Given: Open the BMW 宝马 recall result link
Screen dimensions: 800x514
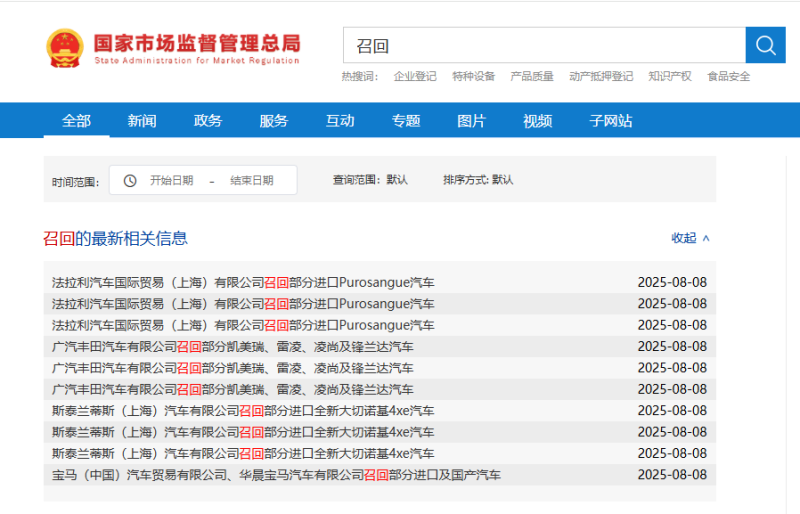Looking at the screenshot, I should point(276,475).
